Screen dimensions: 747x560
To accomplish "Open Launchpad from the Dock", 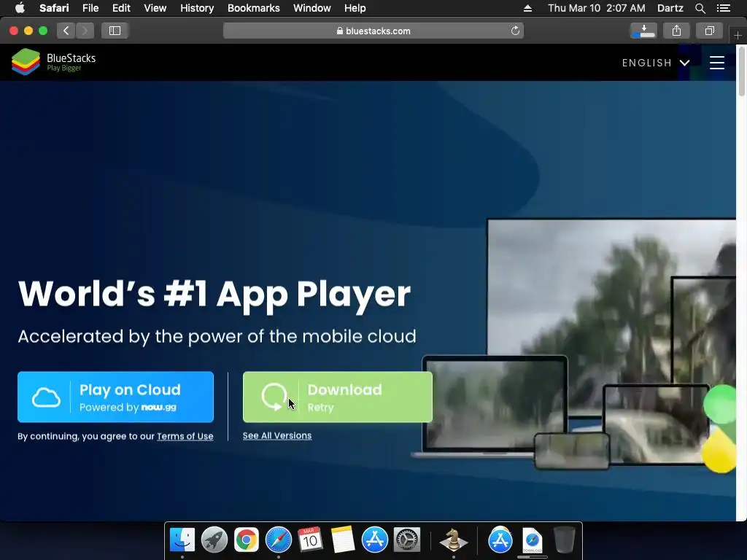I will point(214,540).
